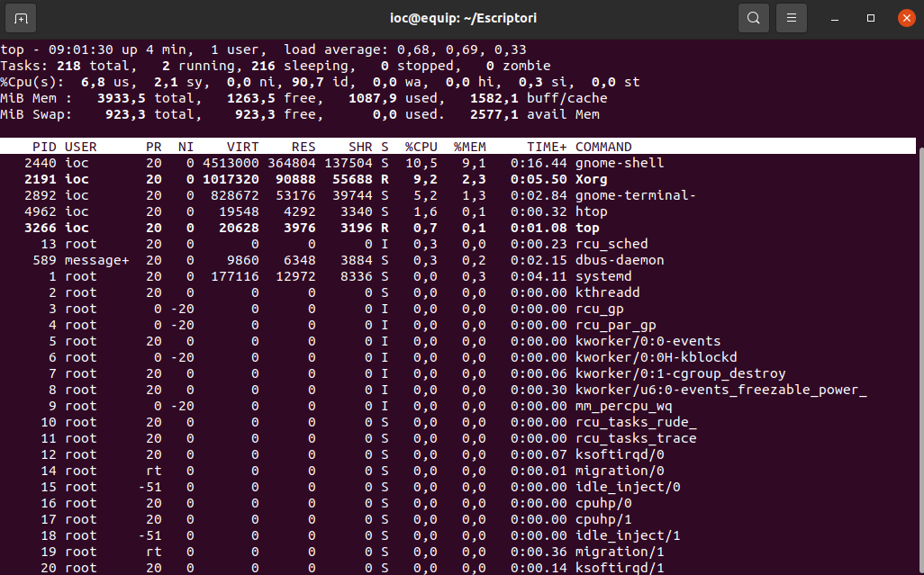
Task: Open a new terminal tab
Action: click(x=21, y=18)
